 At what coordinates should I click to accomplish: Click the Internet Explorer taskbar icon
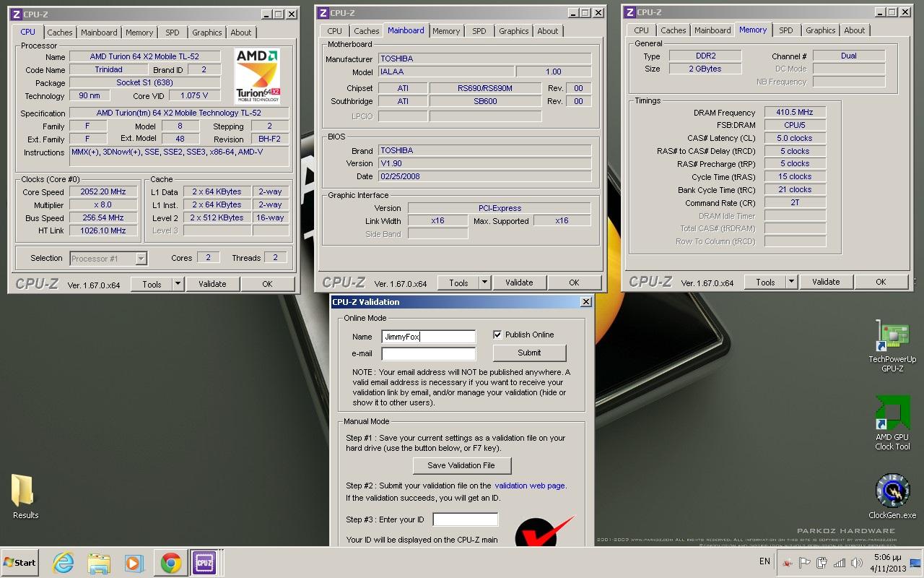pyautogui.click(x=64, y=562)
